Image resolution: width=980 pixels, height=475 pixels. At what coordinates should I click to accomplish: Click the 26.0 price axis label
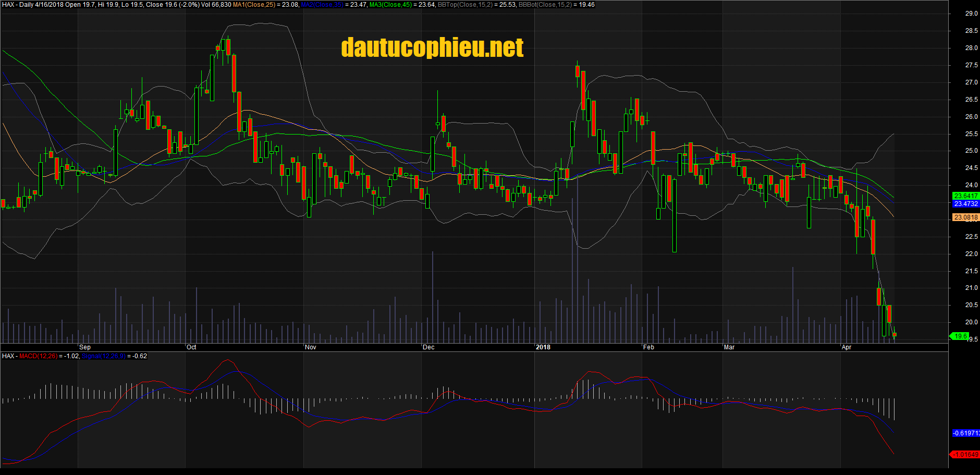click(972, 117)
